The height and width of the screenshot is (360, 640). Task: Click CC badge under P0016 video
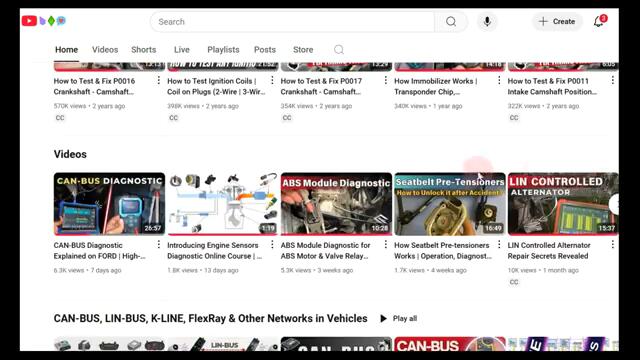(60, 118)
